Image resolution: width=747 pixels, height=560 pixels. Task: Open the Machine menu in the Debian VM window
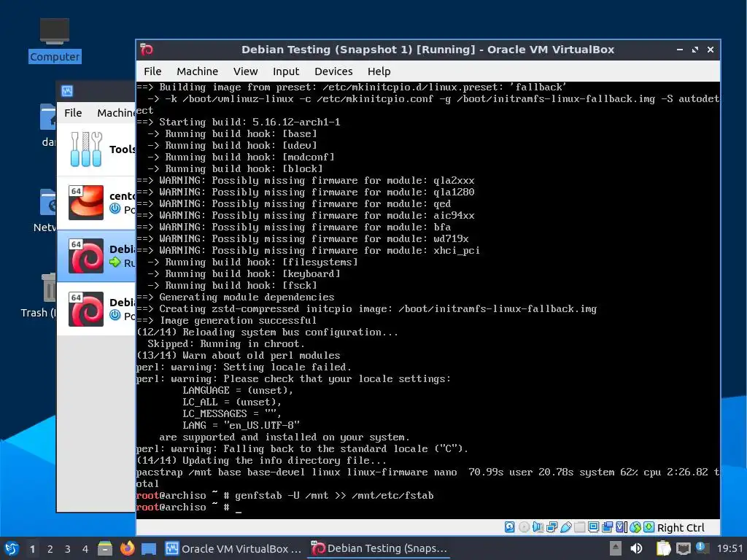pos(197,71)
